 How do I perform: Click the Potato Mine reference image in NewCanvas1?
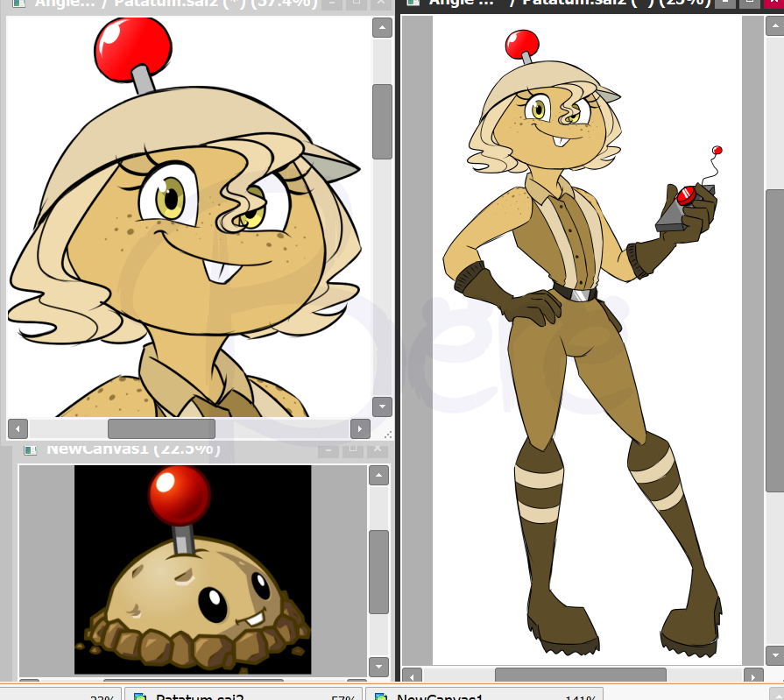(193, 568)
